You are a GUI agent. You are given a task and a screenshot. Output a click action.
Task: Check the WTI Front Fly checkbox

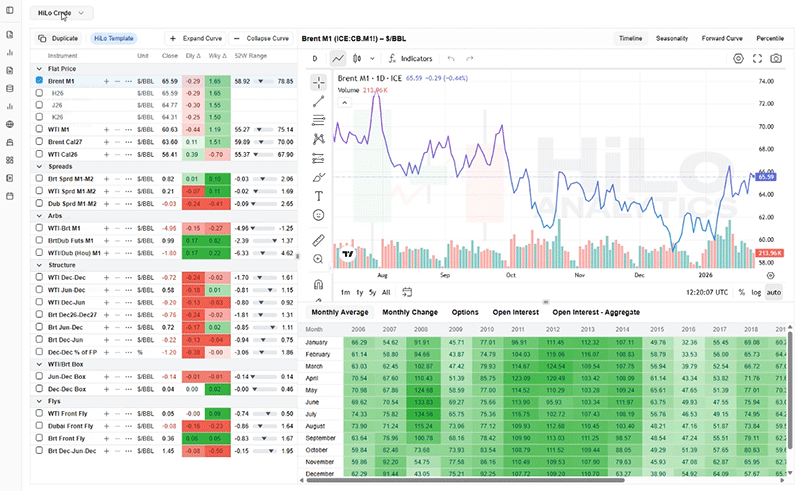[39, 413]
